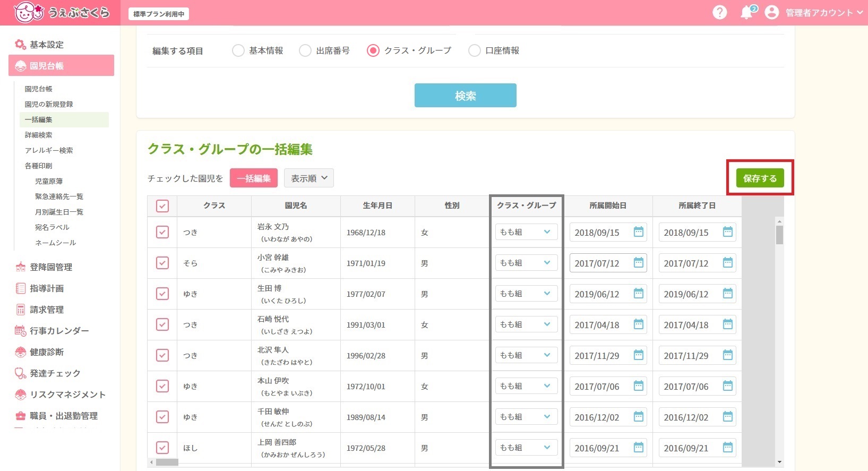Click the table's horizontal scrollbar thumb

click(x=167, y=463)
